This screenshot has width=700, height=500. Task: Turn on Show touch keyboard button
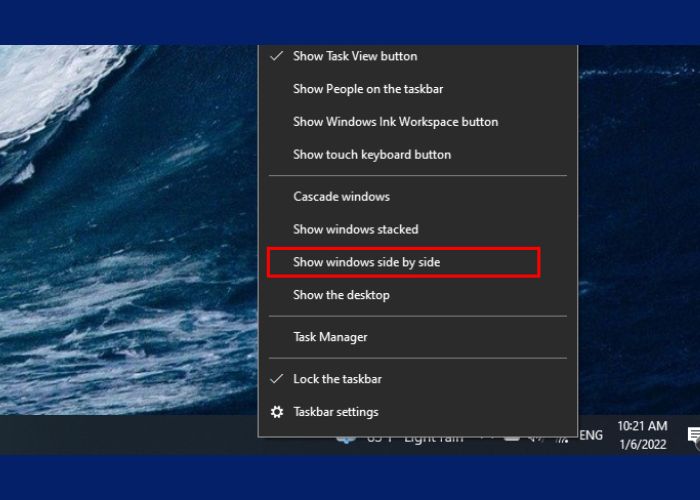pos(371,155)
